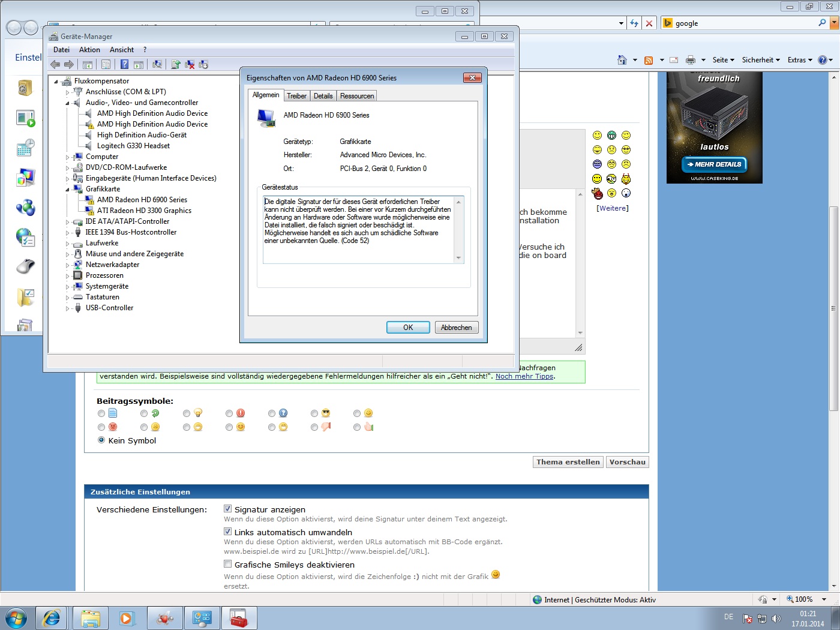Screen dimensions: 840x630
Task: Click the blue Help question-mark toolbar icon
Action: pos(124,64)
